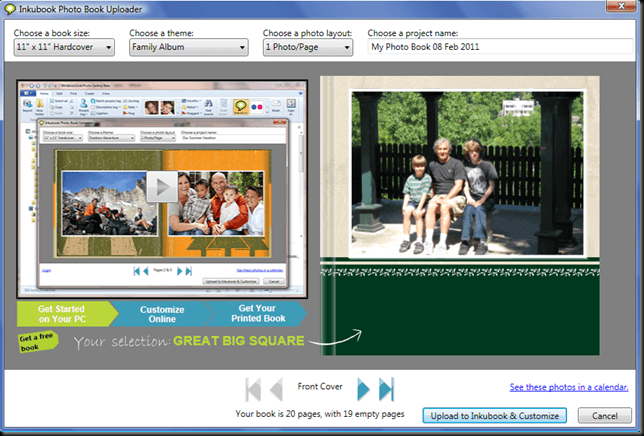This screenshot has width=644, height=436.
Task: Click the Get a free book badge
Action: [37, 342]
